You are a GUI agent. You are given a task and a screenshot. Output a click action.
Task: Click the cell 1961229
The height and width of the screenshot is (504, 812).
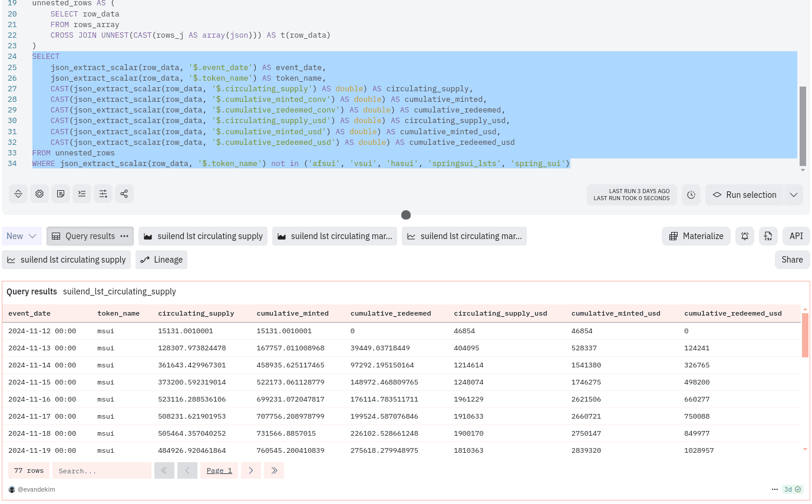tap(468, 399)
